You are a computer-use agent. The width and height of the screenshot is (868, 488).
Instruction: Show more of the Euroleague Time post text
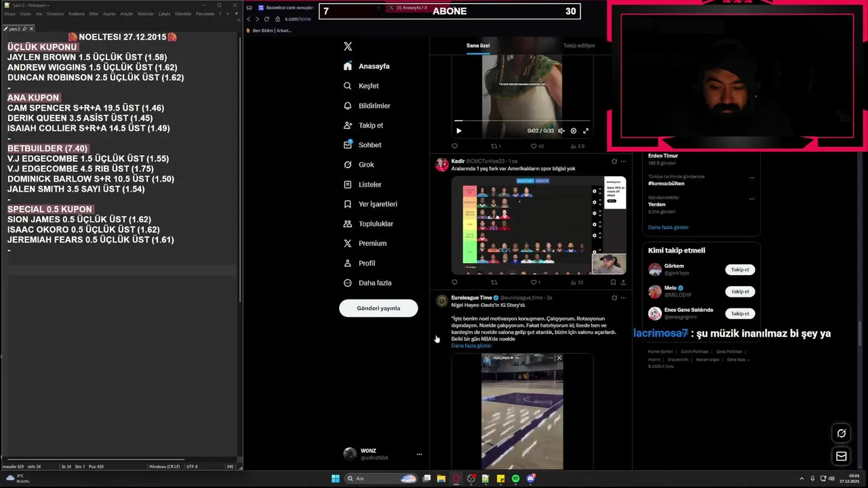point(471,346)
